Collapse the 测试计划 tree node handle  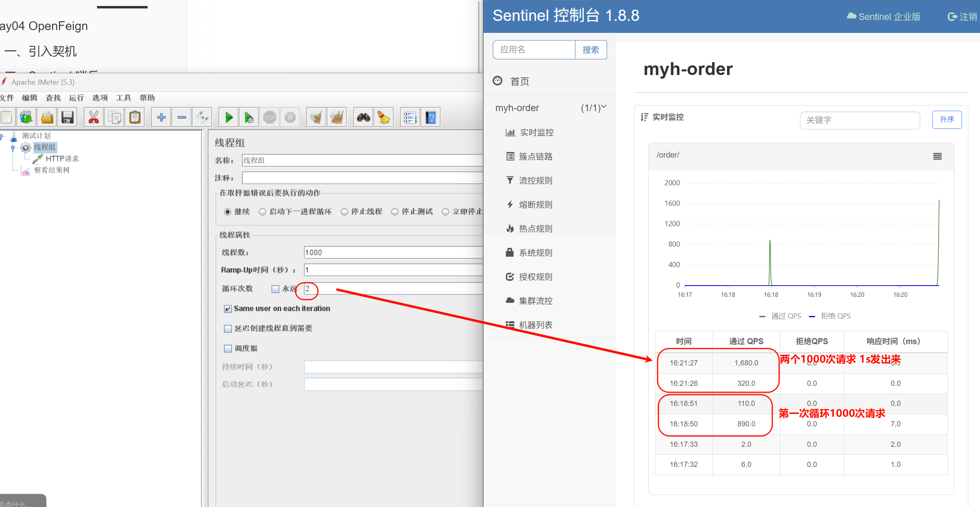(2, 136)
